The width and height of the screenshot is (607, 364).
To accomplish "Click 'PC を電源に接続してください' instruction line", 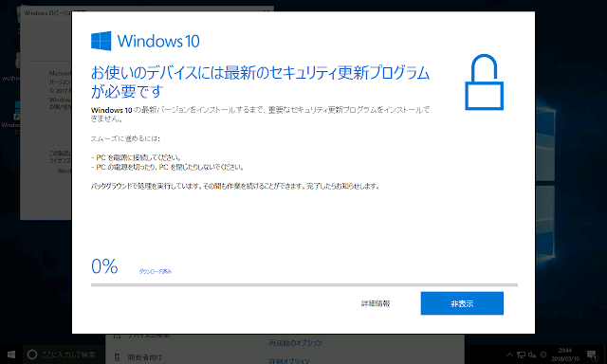I will (x=137, y=157).
